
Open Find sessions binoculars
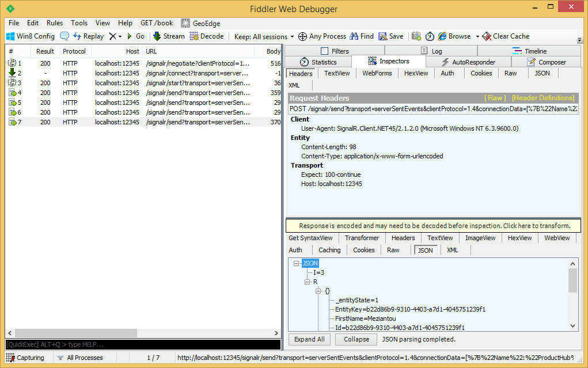click(x=361, y=36)
